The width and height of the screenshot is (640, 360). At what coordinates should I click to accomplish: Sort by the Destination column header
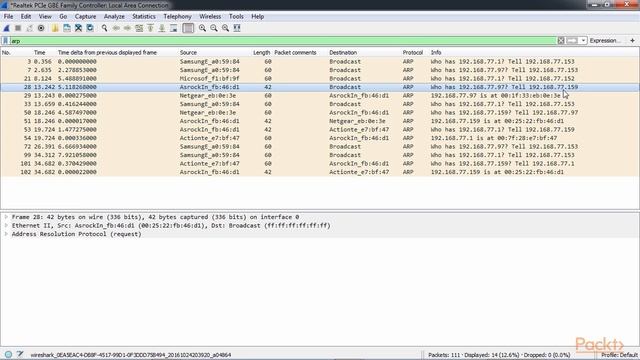(x=343, y=53)
